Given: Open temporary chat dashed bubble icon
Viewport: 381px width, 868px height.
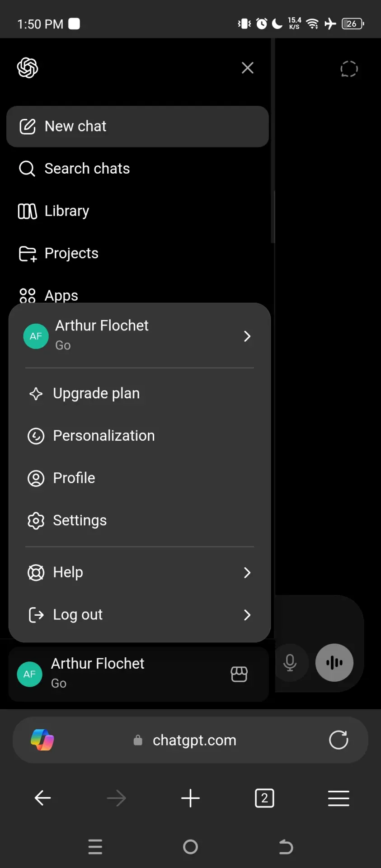Looking at the screenshot, I should pyautogui.click(x=349, y=69).
